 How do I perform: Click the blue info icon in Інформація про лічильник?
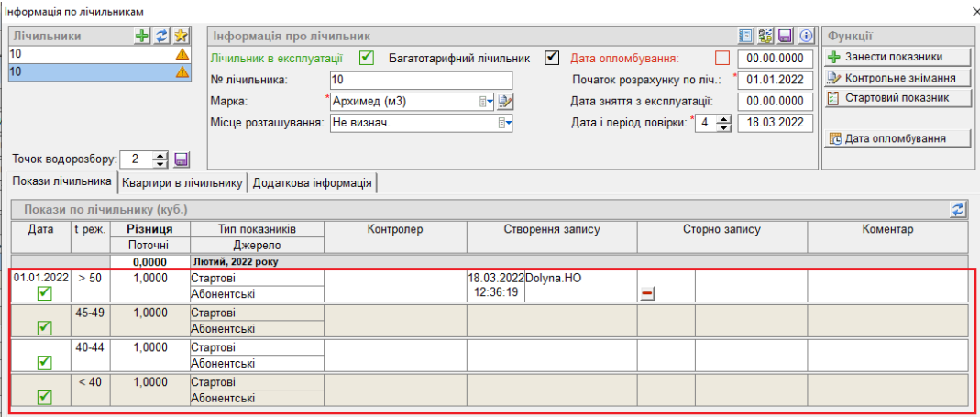point(807,36)
